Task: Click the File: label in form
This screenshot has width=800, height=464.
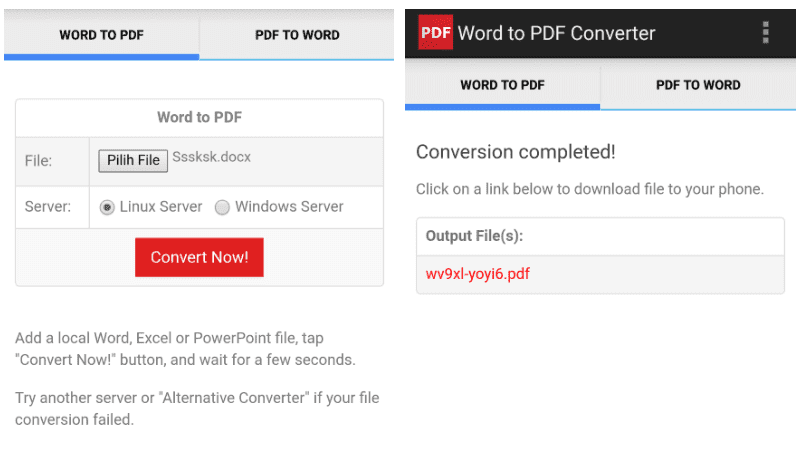Action: pyautogui.click(x=38, y=161)
